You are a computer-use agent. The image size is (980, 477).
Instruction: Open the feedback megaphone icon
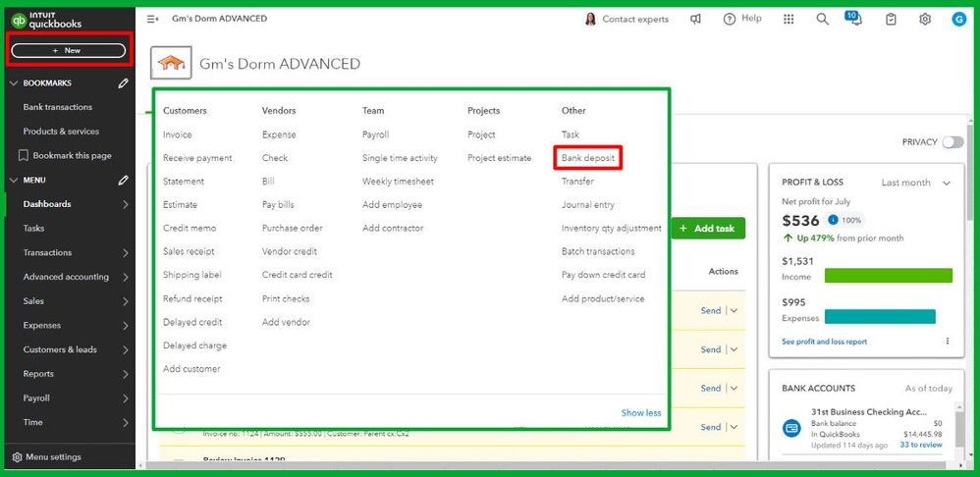tap(695, 20)
